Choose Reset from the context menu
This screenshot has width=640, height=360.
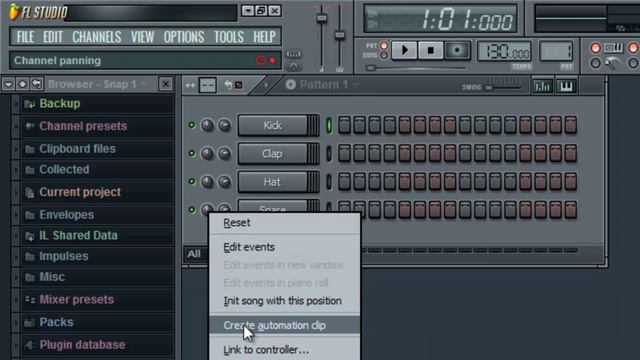pos(284,223)
